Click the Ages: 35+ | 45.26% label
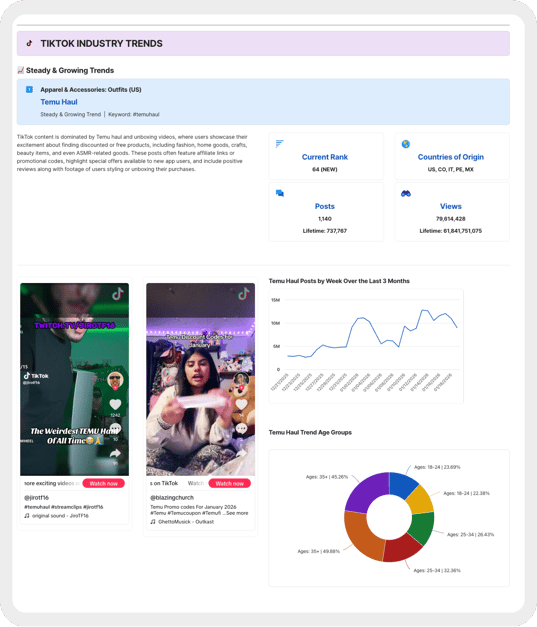 (327, 477)
